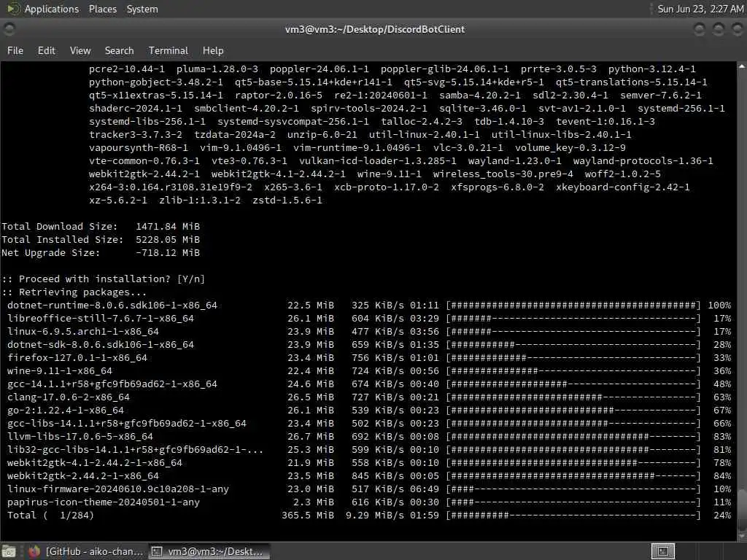The width and height of the screenshot is (747, 560).
Task: Click the Firefox icon in the taskbar
Action: pyautogui.click(x=34, y=551)
